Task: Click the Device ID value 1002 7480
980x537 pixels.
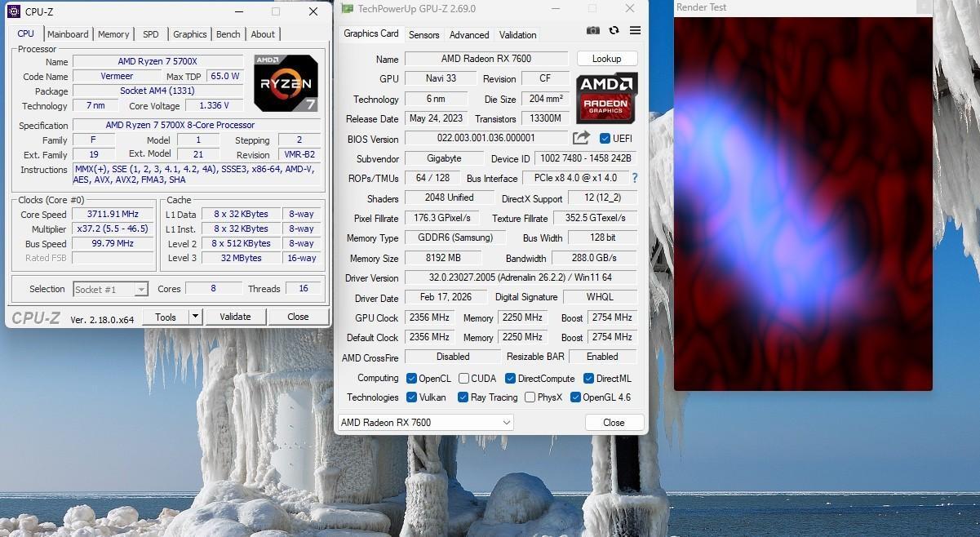Action: click(x=585, y=158)
